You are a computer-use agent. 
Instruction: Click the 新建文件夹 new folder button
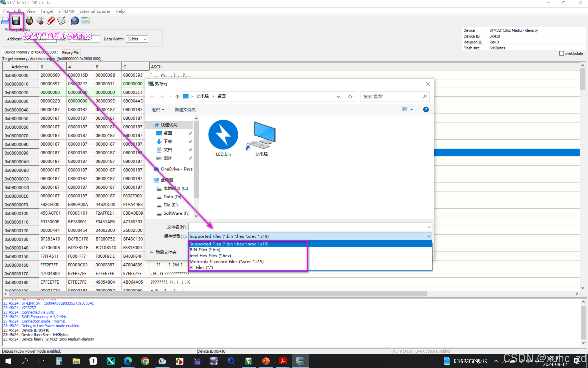185,109
